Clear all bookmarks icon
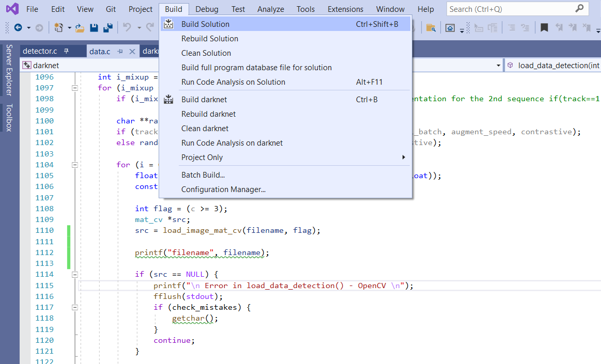601x364 pixels. pyautogui.click(x=587, y=27)
